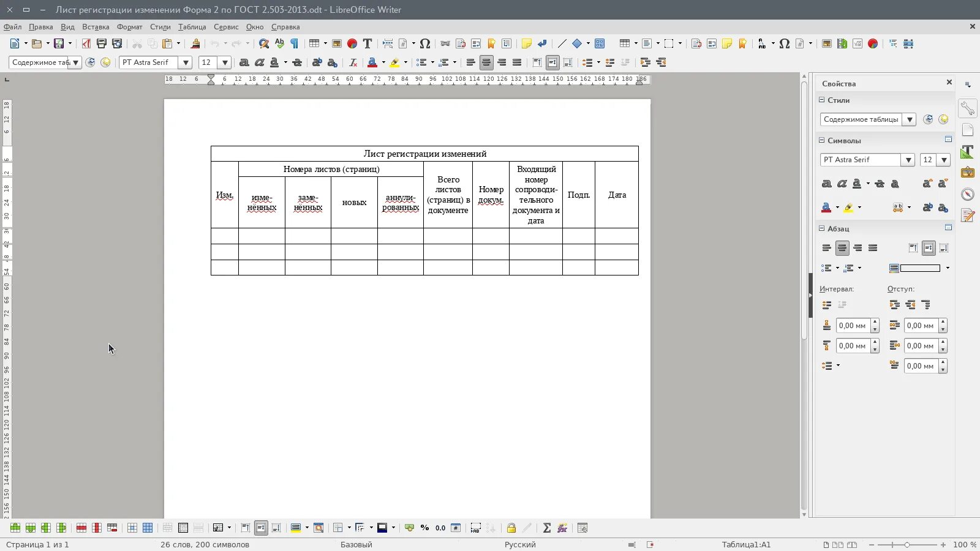Toggle bold in sidebar Symbols section
The width and height of the screenshot is (980, 551).
pos(827,184)
